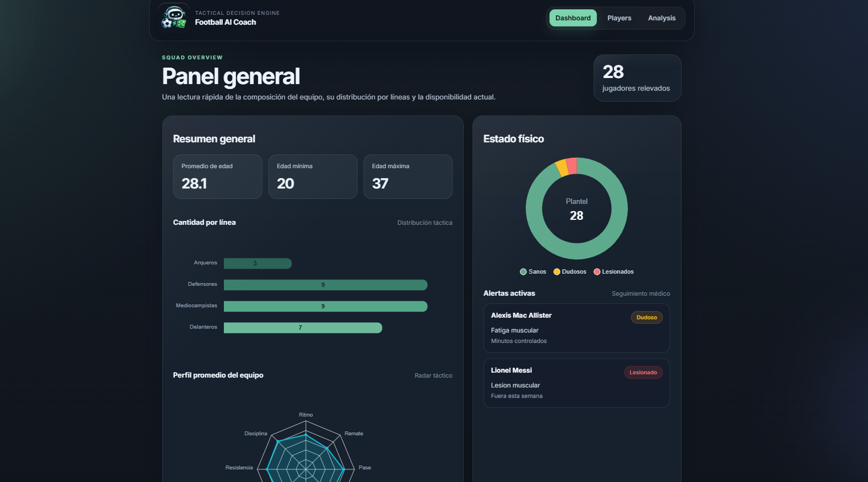
Task: Click the Pase radar axis label
Action: pyautogui.click(x=365, y=468)
